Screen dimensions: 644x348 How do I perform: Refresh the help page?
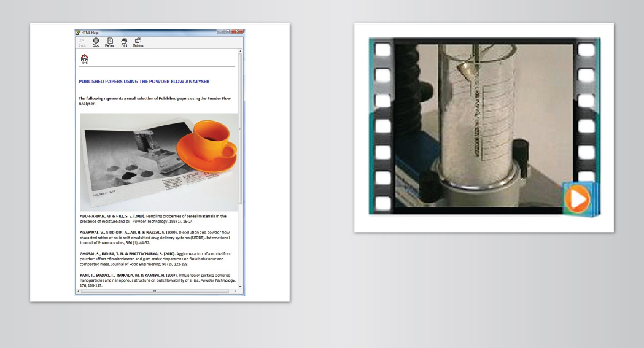110,42
